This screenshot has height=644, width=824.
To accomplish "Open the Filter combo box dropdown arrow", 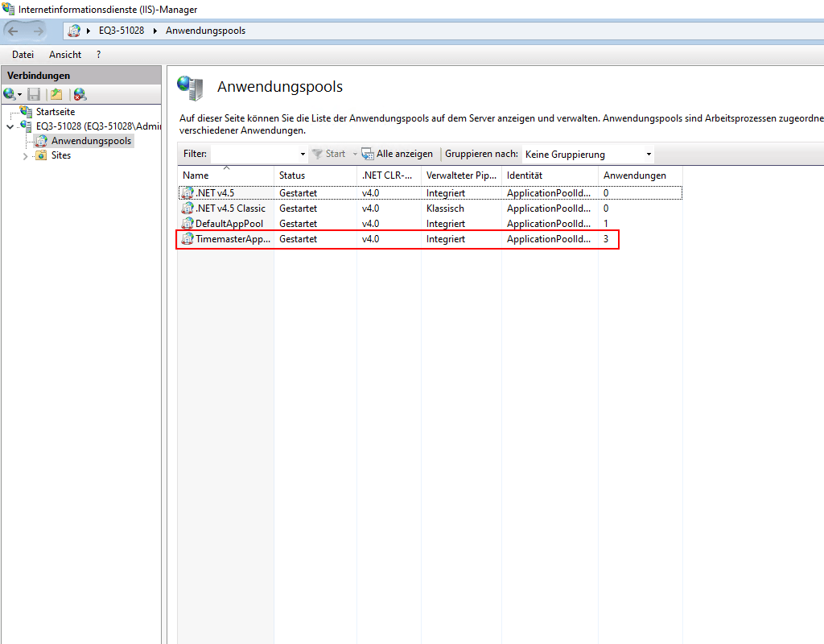I will tap(303, 154).
